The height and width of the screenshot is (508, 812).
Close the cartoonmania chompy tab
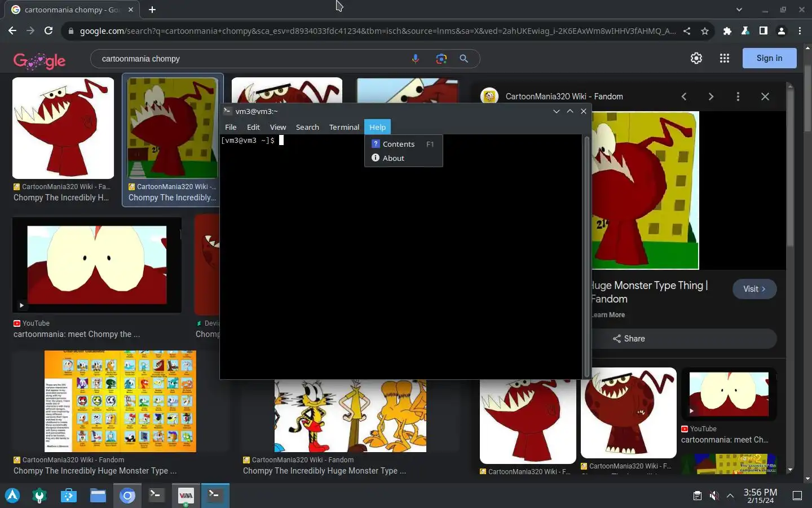[x=131, y=10]
